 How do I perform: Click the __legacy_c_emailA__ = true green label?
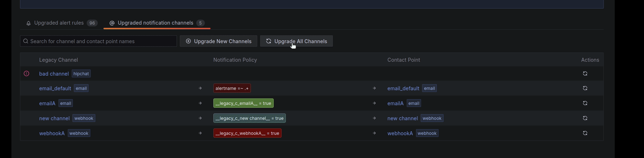click(243, 103)
